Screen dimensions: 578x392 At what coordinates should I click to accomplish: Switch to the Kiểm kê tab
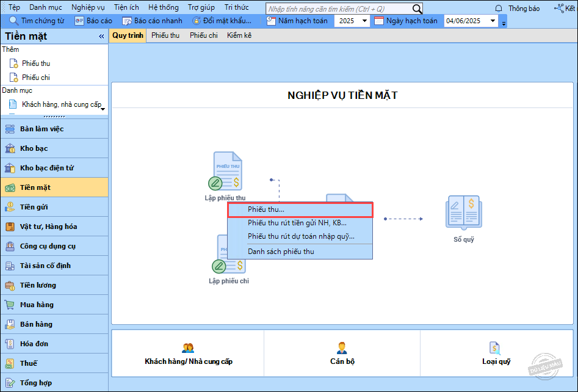[239, 35]
